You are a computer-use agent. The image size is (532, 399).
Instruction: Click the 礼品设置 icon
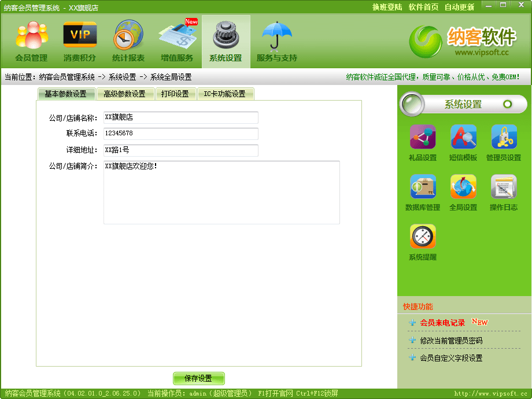[x=423, y=143]
